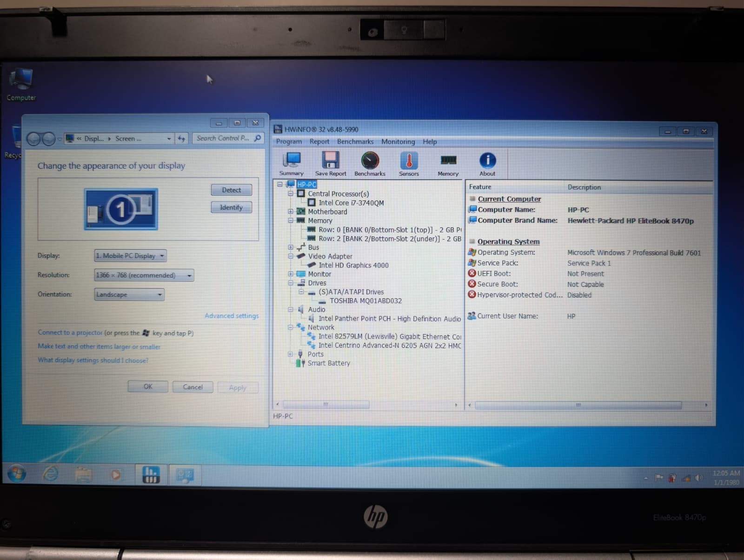Select Intel Centrino Advanced-N 6205 entry
The height and width of the screenshot is (560, 744).
pyautogui.click(x=390, y=345)
